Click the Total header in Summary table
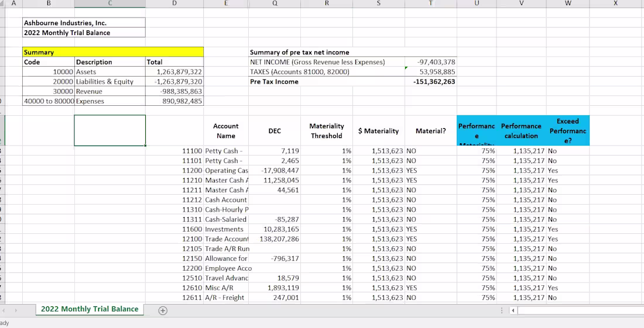 (x=174, y=62)
